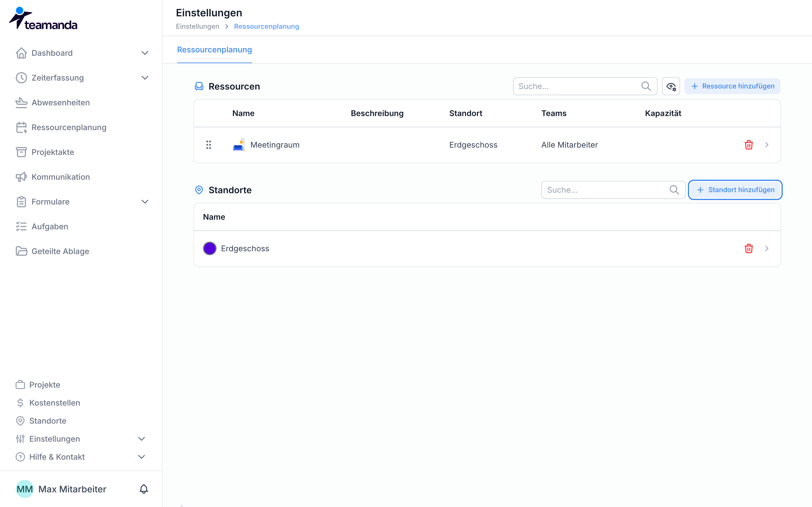
Task: Expand the Dashboard menu chevron
Action: (145, 53)
